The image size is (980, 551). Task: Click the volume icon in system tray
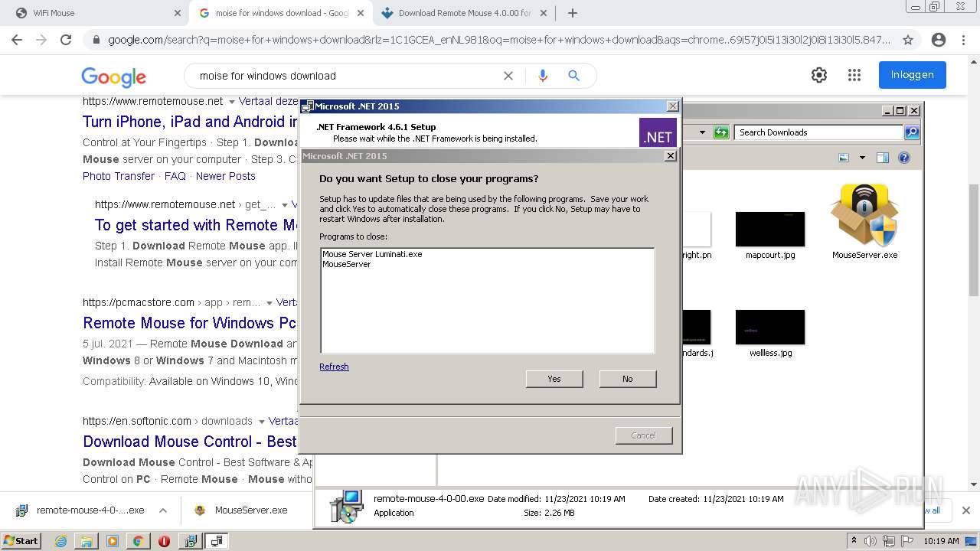pyautogui.click(x=871, y=541)
